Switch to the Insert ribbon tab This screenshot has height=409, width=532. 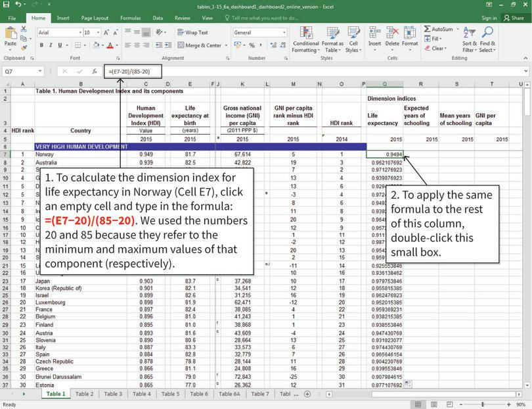63,18
